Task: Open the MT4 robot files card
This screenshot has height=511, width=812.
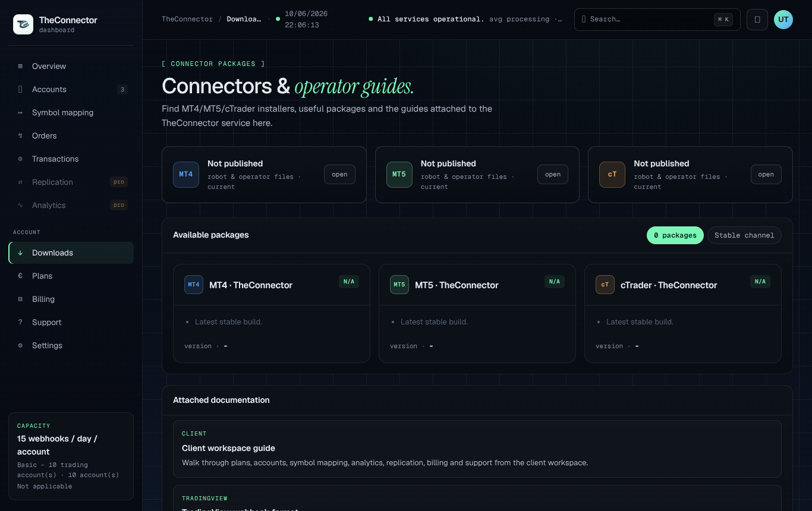Action: [x=339, y=174]
